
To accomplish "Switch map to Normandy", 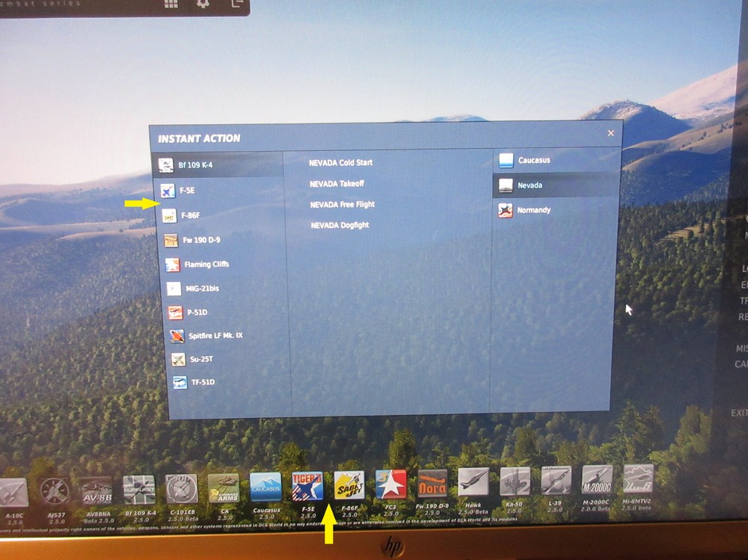I will (x=555, y=210).
